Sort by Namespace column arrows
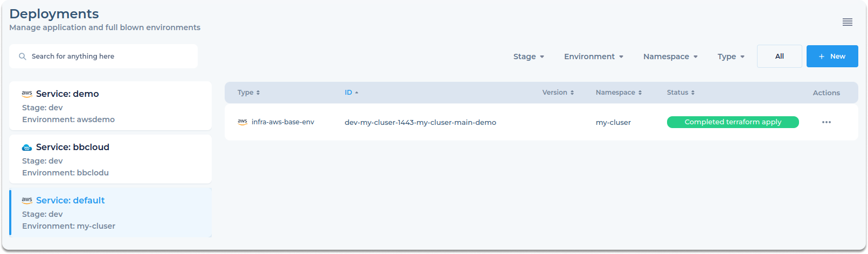 click(640, 93)
